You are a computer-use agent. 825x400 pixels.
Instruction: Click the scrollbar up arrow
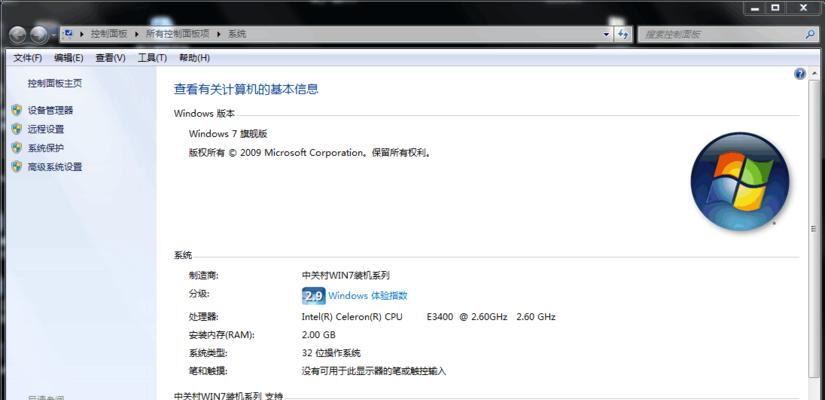click(813, 74)
